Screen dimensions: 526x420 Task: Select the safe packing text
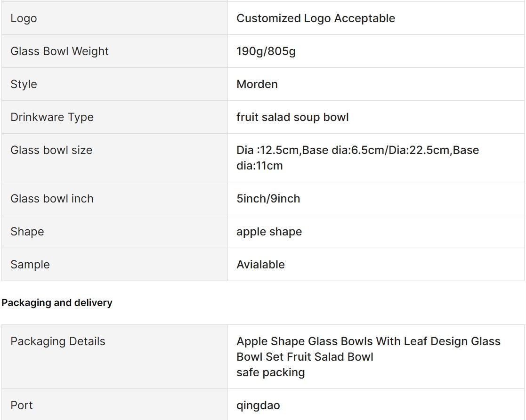(x=270, y=372)
